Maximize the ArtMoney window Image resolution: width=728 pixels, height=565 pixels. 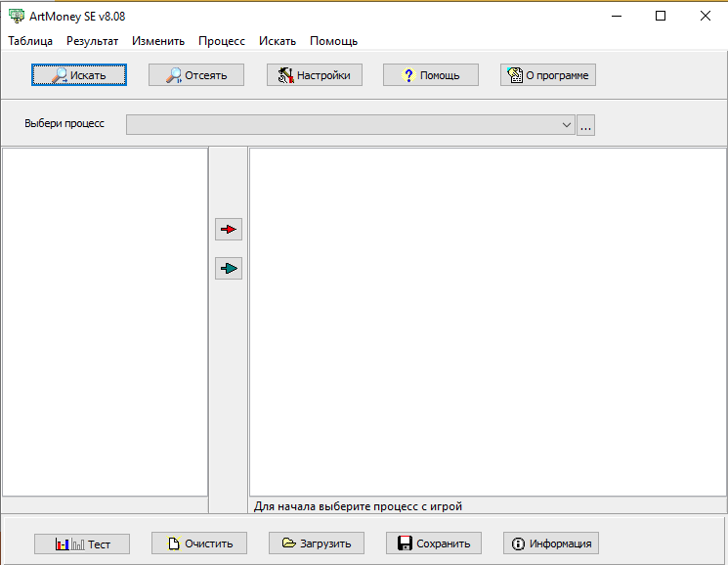pos(661,16)
